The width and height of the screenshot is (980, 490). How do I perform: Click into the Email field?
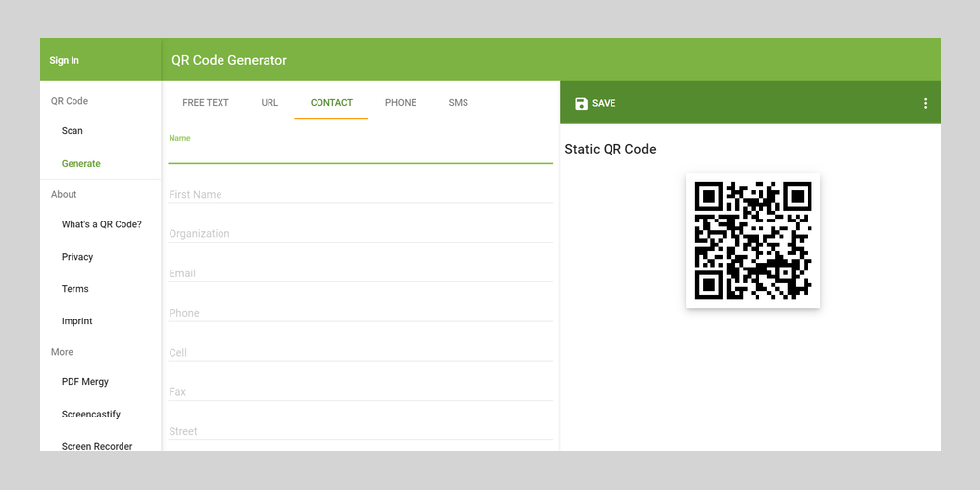click(x=360, y=273)
